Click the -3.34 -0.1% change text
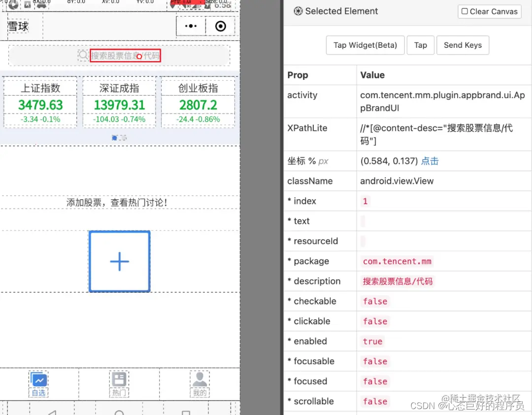Image resolution: width=532 pixels, height=415 pixels. [x=40, y=119]
